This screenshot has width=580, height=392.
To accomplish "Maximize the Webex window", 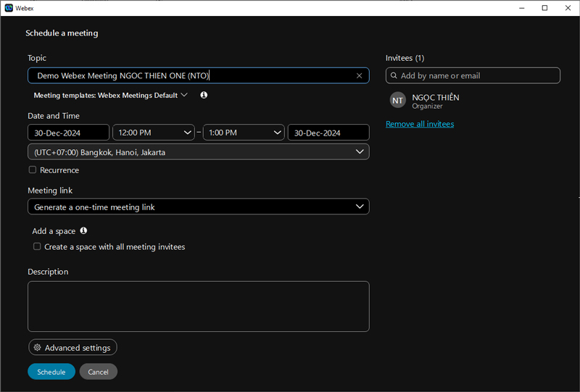I will coord(544,8).
